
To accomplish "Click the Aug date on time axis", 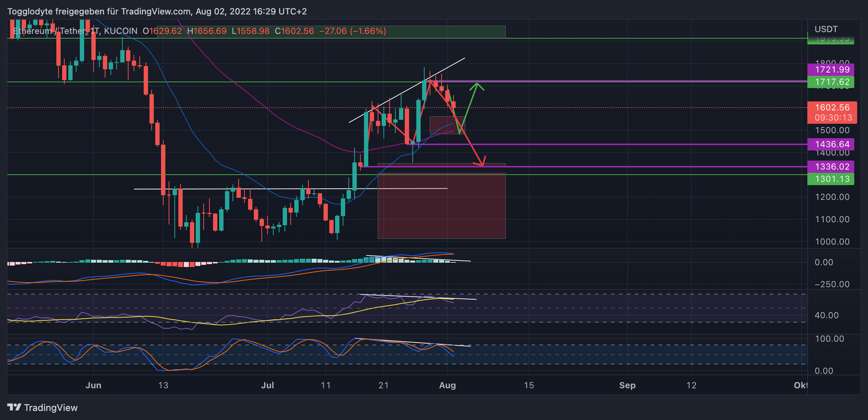I will click(x=447, y=385).
